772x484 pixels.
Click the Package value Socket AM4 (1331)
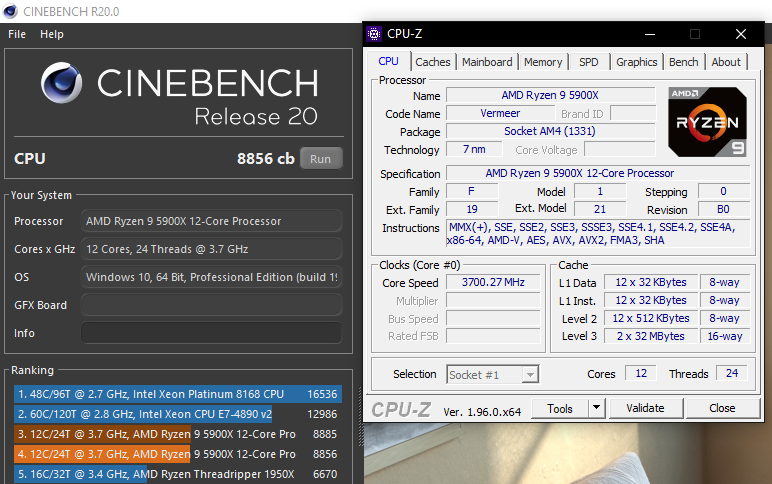click(x=550, y=131)
